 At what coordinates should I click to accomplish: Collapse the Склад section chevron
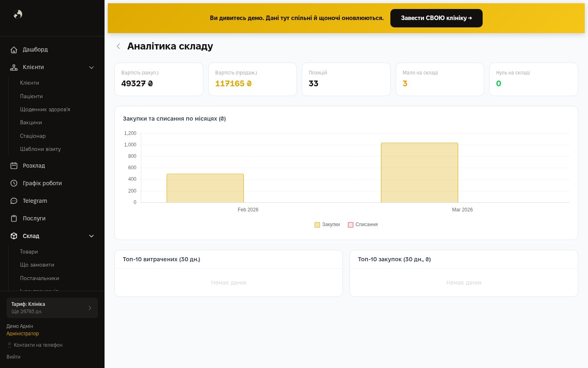(x=91, y=236)
